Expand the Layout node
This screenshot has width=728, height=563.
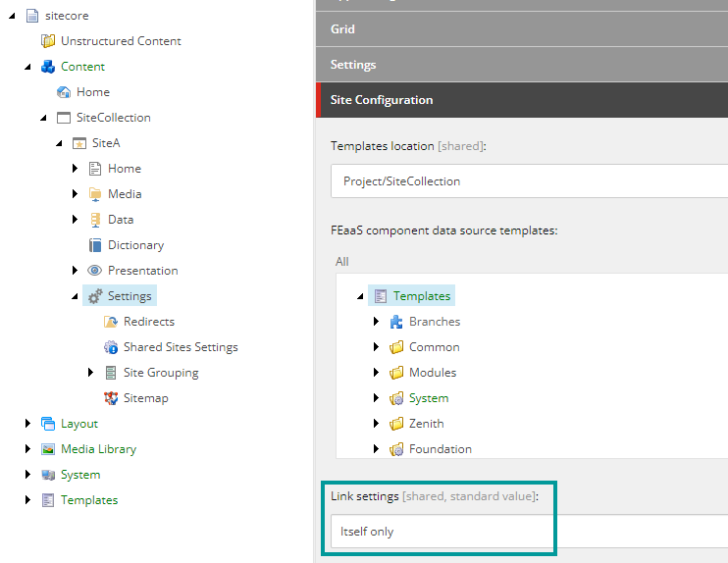(27, 424)
